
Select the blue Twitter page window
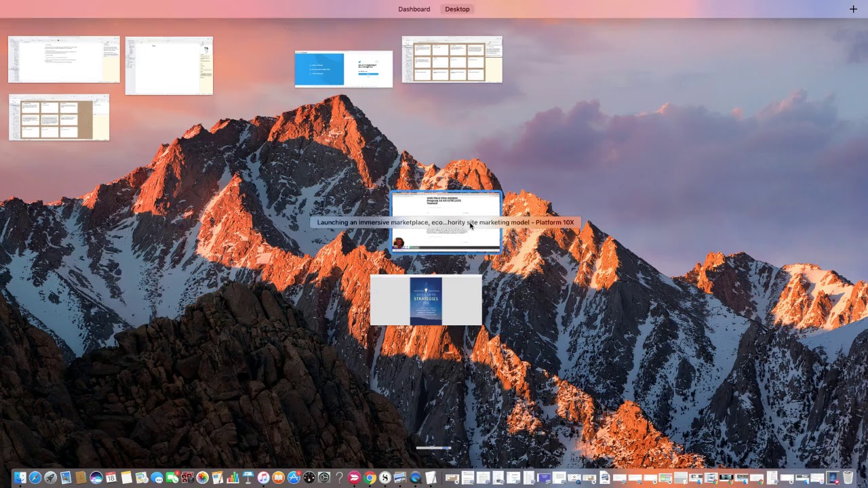point(344,69)
